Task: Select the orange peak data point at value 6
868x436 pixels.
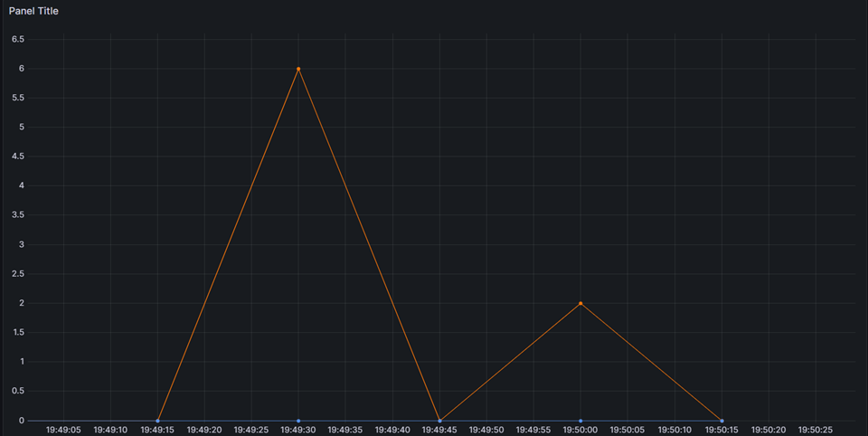Action: [298, 69]
